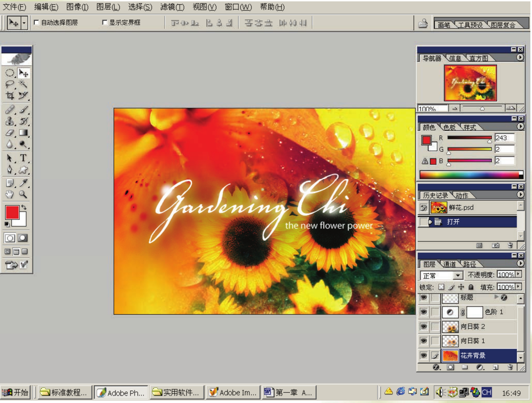Screen dimensions: 532x403
Task: Click the Clone Stamp tool
Action: point(10,121)
